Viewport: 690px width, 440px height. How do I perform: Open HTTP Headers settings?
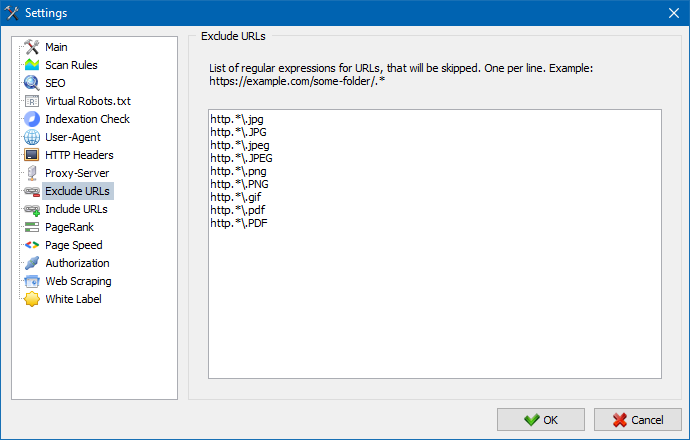[79, 155]
